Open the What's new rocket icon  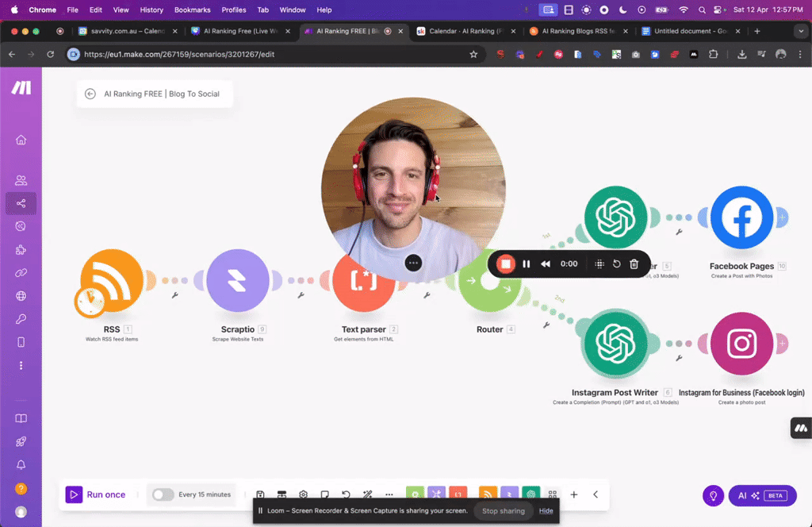(x=21, y=441)
